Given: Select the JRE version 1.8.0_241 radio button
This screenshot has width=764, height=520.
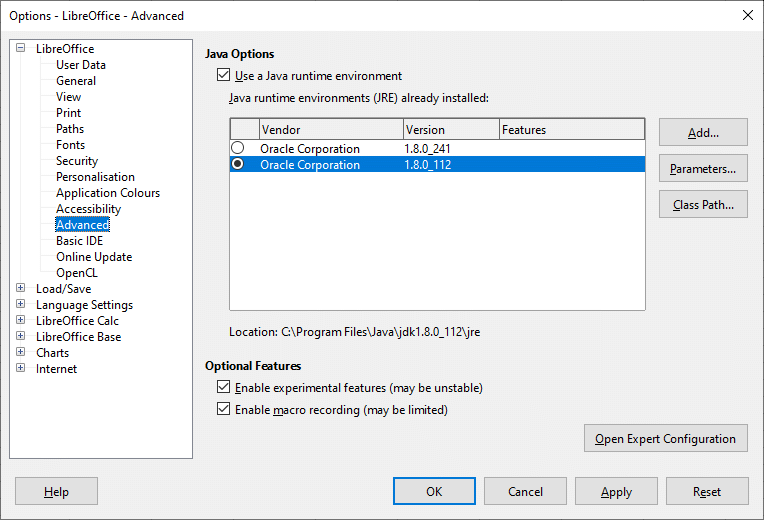Looking at the screenshot, I should pos(238,148).
